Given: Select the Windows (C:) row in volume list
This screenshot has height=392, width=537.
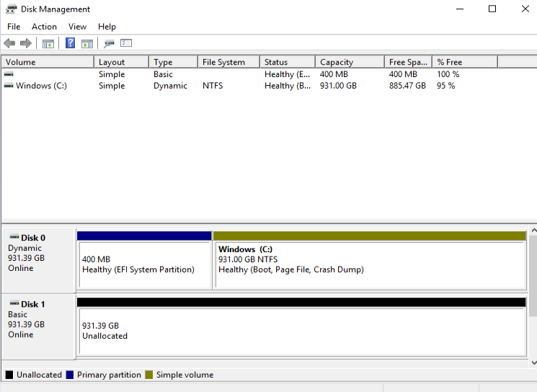Looking at the screenshot, I should coord(41,86).
